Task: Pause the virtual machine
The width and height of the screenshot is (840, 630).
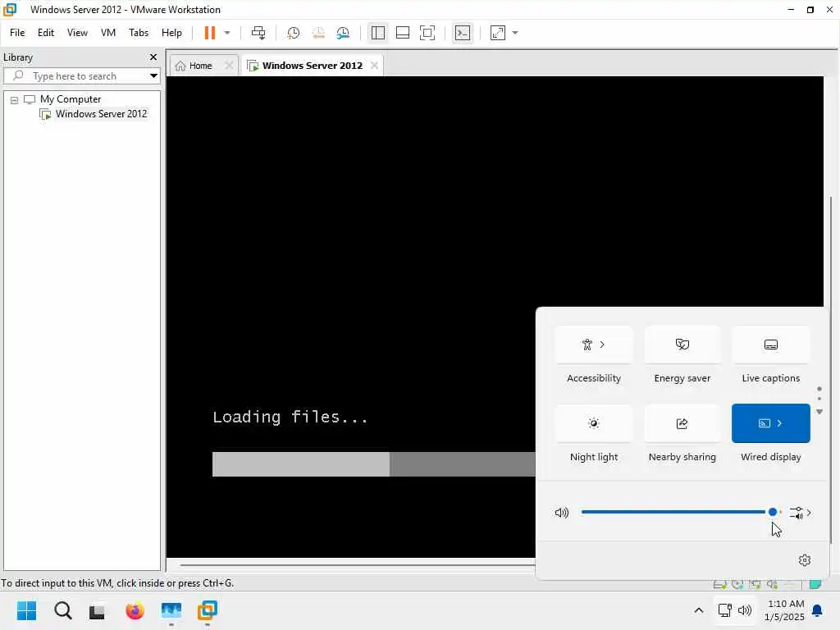Action: (x=209, y=33)
